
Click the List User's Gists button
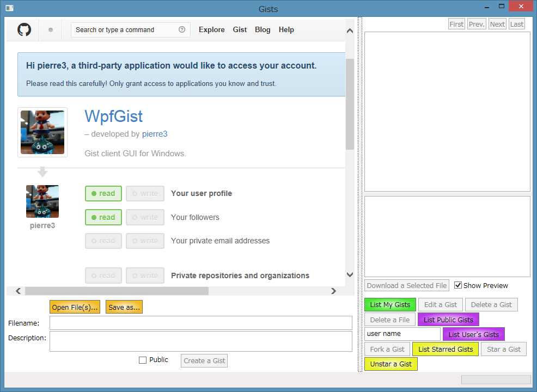474,334
